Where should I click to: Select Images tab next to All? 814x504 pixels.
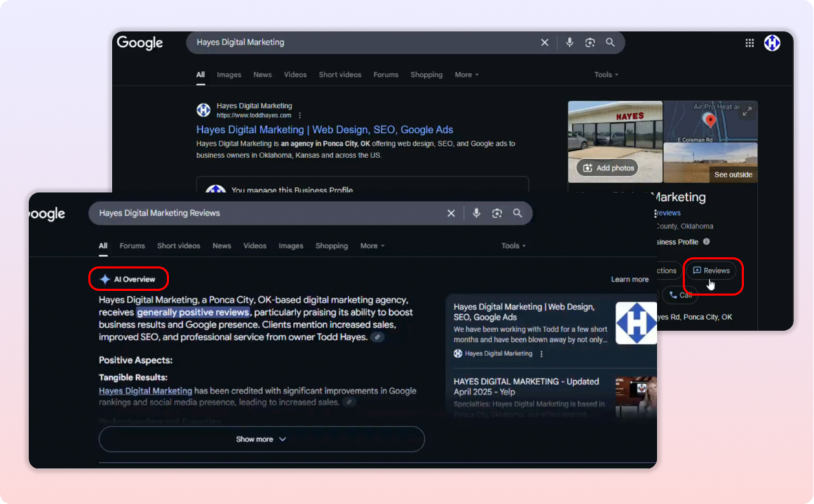click(229, 75)
